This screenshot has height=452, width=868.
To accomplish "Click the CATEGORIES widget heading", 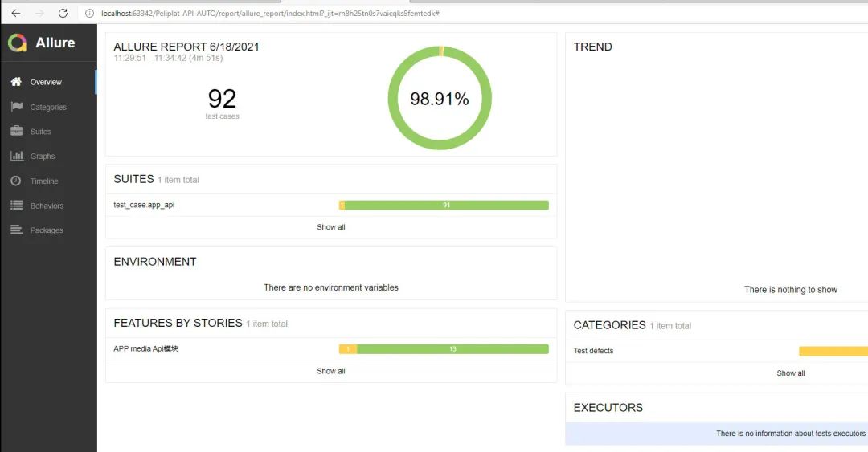I will [609, 325].
